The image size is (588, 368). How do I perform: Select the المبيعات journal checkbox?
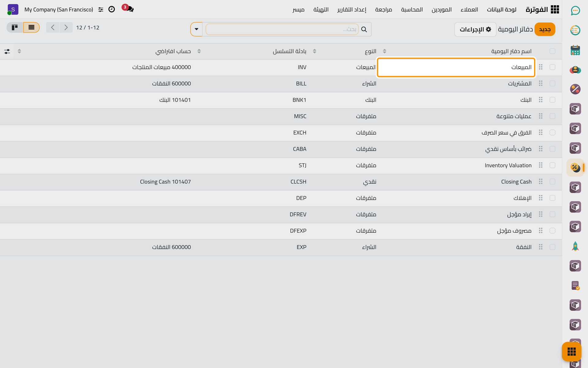coord(552,67)
